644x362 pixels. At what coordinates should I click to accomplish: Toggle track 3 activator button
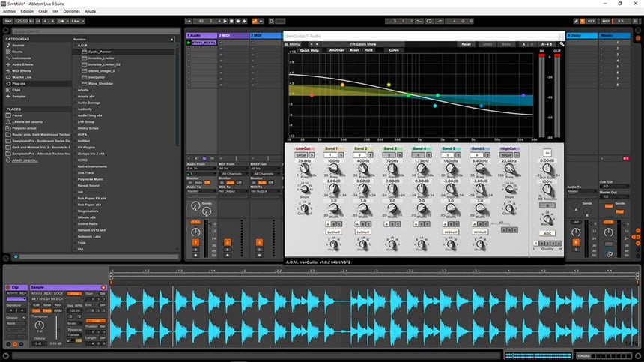pyautogui.click(x=259, y=242)
